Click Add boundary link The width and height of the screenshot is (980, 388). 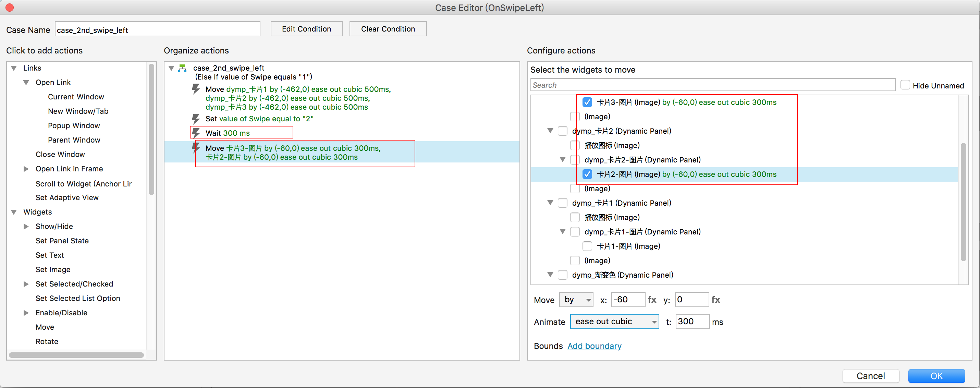[594, 346]
